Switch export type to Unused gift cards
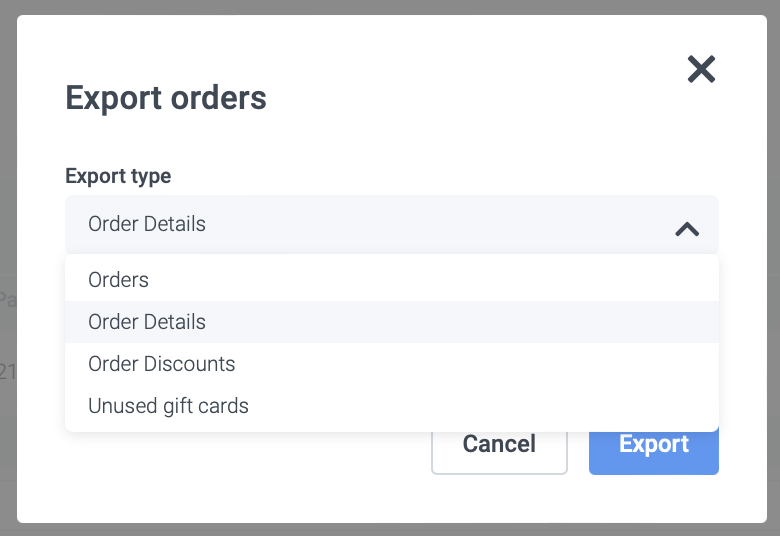 click(168, 406)
